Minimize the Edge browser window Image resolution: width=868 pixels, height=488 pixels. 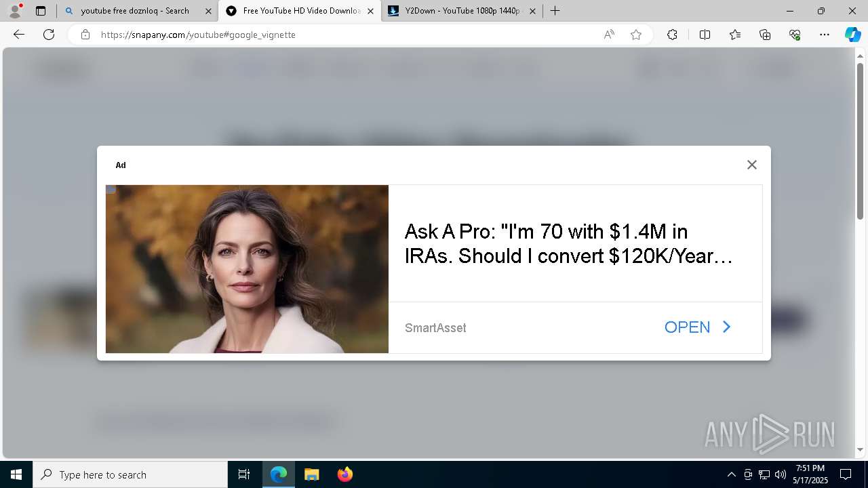click(790, 11)
